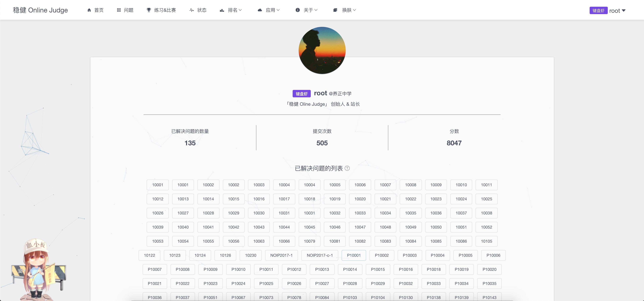
Task: Click the pulse icon beside 状态
Action: 191,10
